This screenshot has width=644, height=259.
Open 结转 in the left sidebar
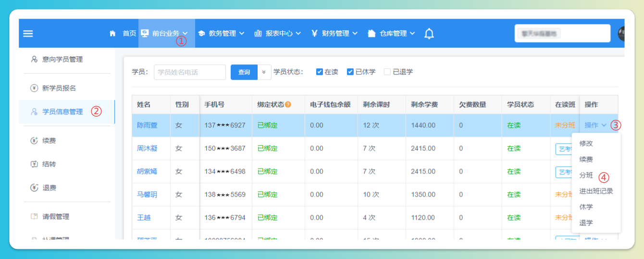coord(49,164)
